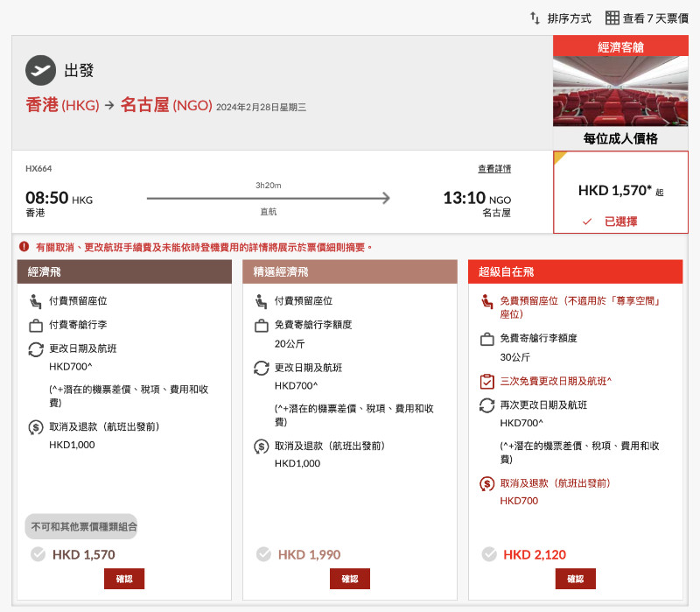Click refund dollar icon in 精選經濟飛 column
This screenshot has width=700, height=612.
(x=261, y=447)
